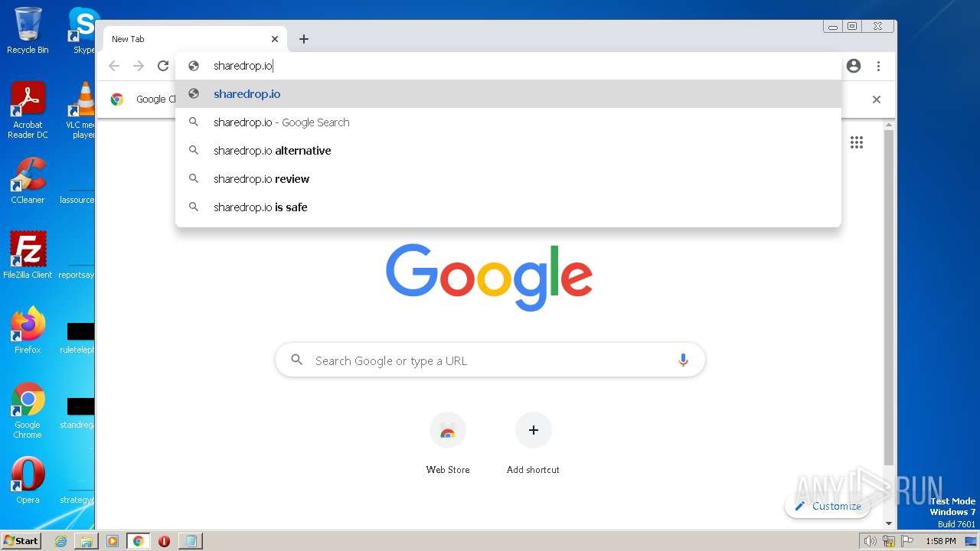Open a new tab with the plus button
The image size is (980, 551).
pos(304,39)
